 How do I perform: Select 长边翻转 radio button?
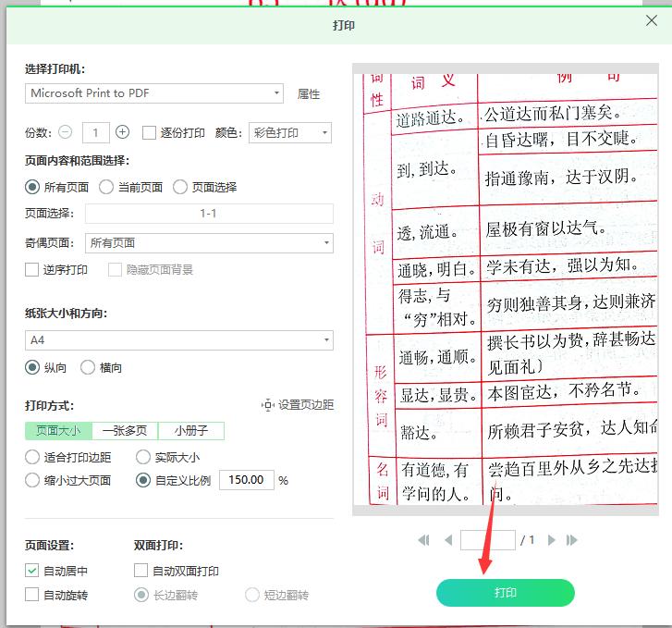point(141,595)
